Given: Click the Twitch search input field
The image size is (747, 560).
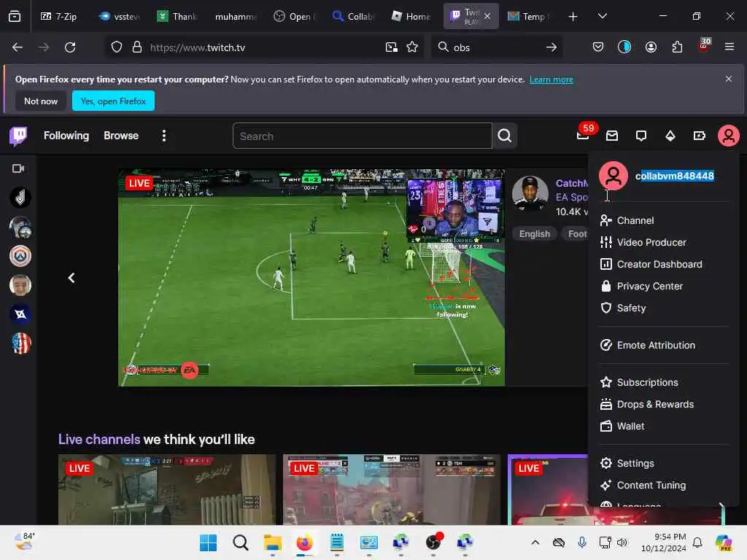Looking at the screenshot, I should coord(362,136).
